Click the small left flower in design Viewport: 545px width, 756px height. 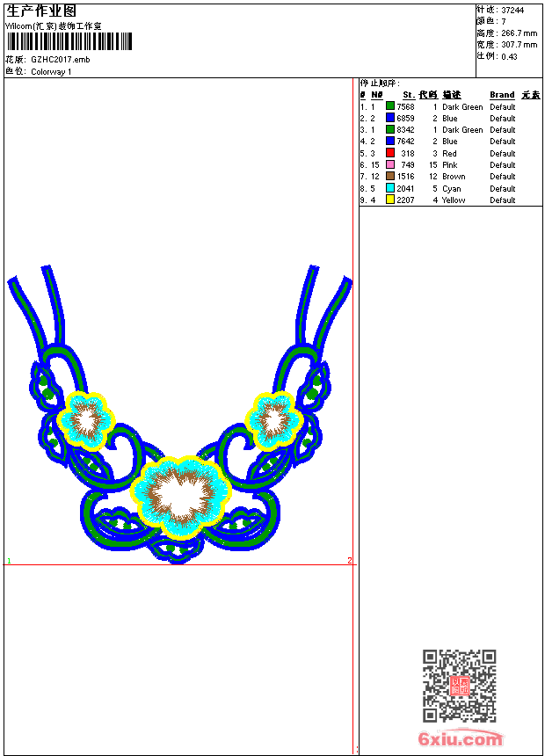coord(86,420)
